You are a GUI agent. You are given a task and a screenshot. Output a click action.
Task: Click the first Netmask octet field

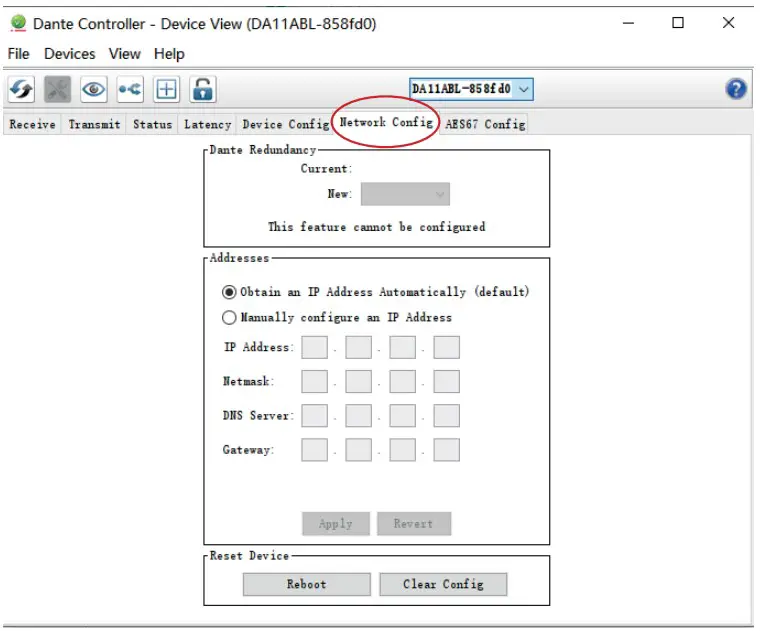[x=314, y=382]
